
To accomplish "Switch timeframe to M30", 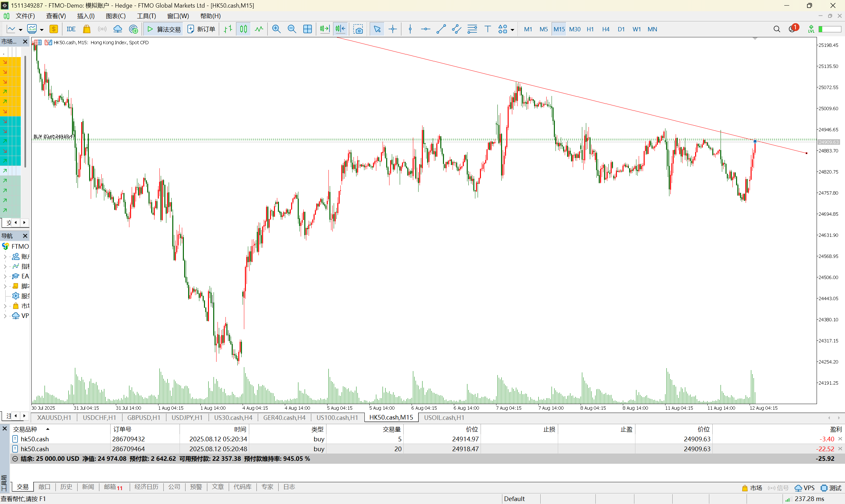I will click(x=575, y=29).
